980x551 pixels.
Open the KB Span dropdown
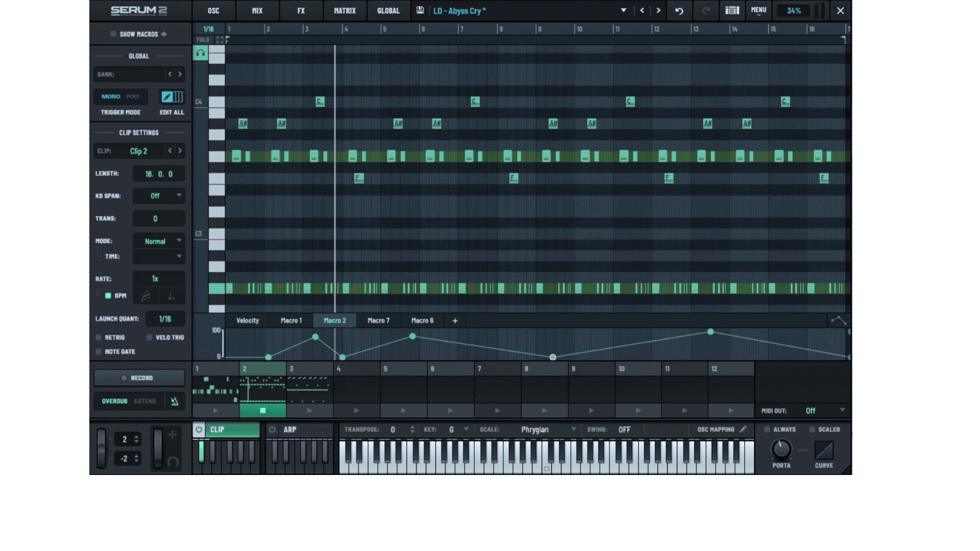159,196
